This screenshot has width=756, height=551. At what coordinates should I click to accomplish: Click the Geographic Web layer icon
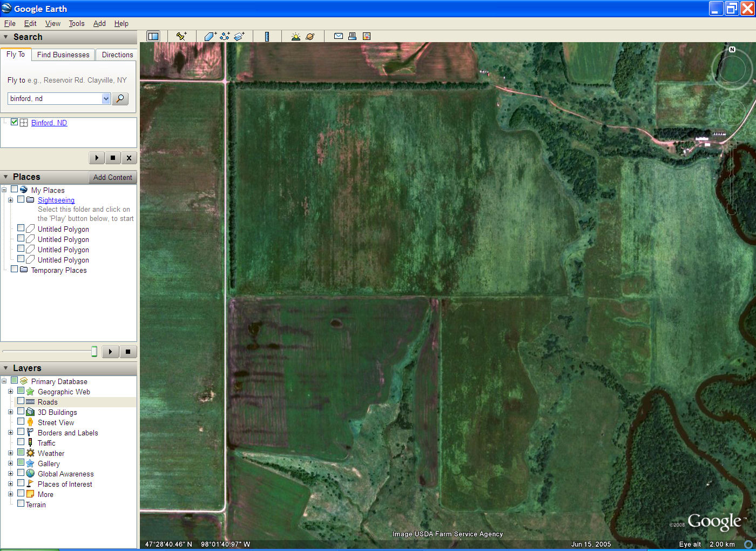click(x=30, y=392)
